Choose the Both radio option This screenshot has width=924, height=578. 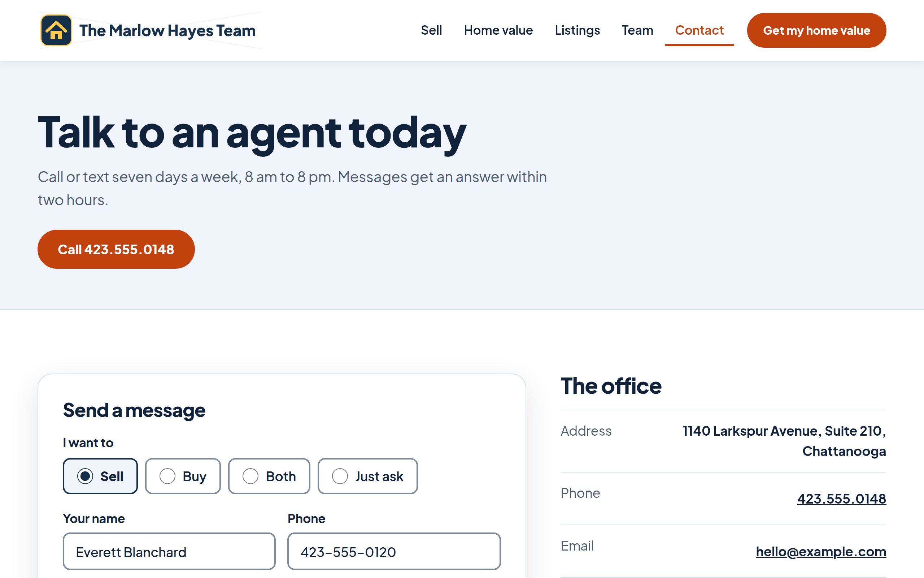pyautogui.click(x=269, y=476)
